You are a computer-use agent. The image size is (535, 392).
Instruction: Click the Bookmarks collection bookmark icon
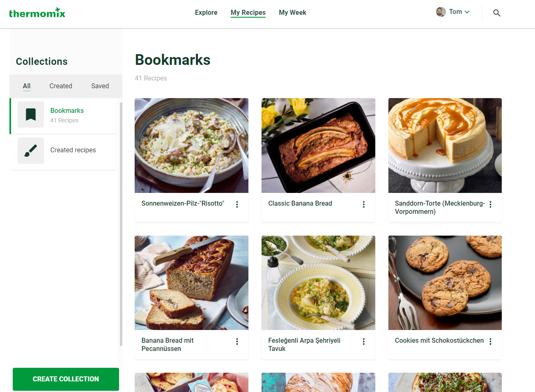click(31, 115)
